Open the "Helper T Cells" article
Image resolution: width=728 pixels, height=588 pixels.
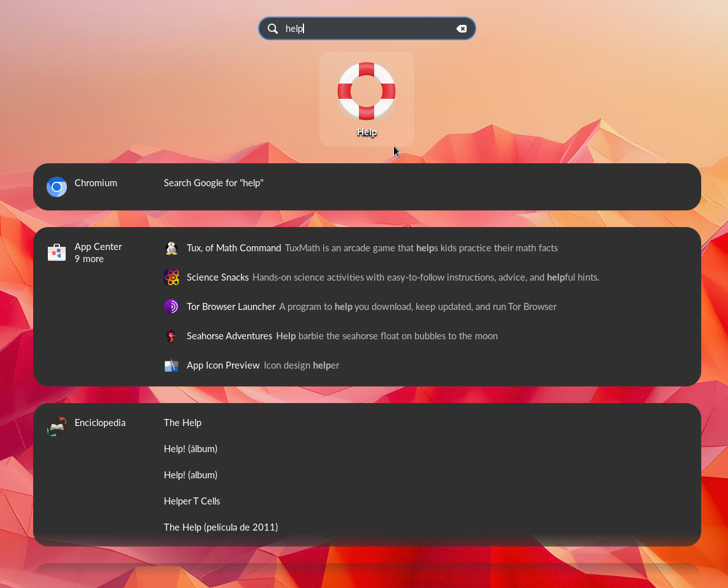point(192,501)
